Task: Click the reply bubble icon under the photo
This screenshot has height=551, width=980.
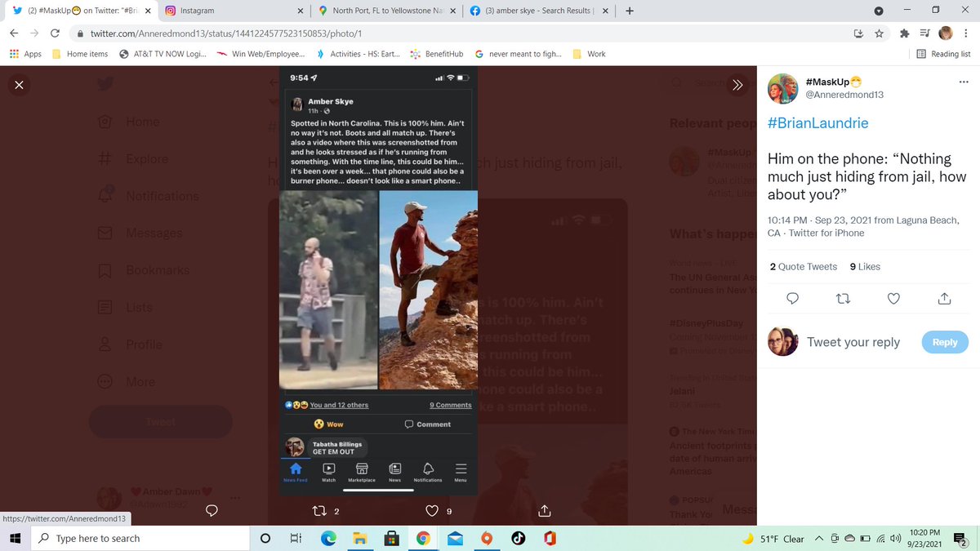Action: (212, 511)
